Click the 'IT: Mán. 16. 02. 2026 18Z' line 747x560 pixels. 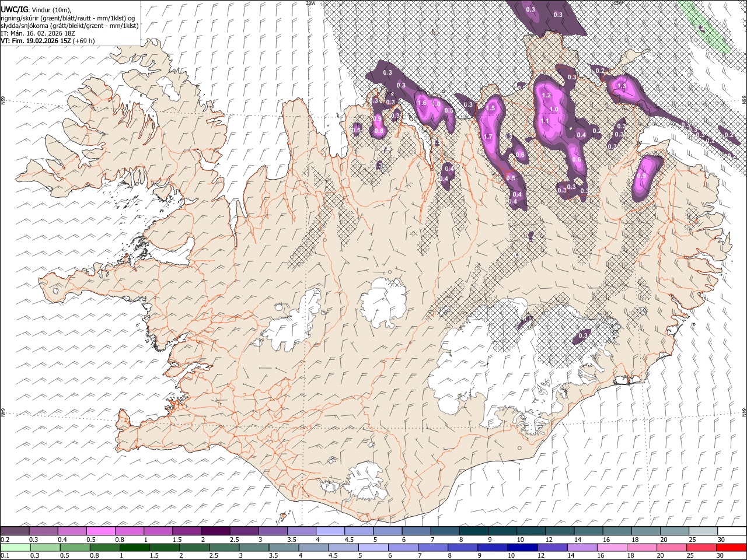pos(38,33)
